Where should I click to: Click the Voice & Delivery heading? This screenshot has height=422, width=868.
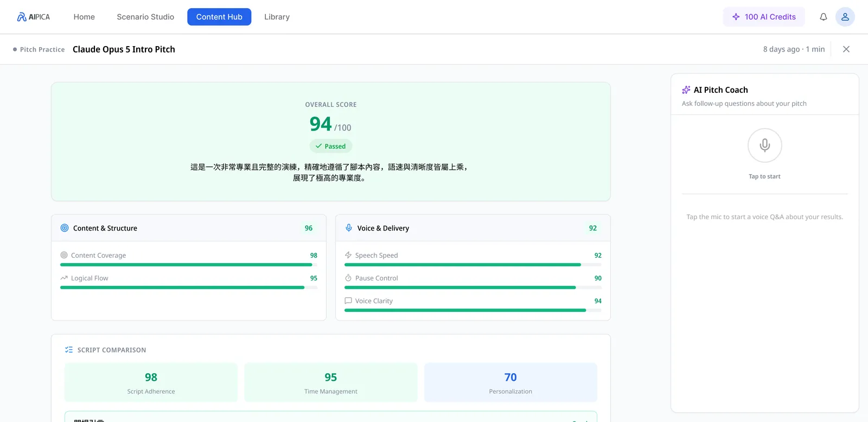tap(383, 228)
